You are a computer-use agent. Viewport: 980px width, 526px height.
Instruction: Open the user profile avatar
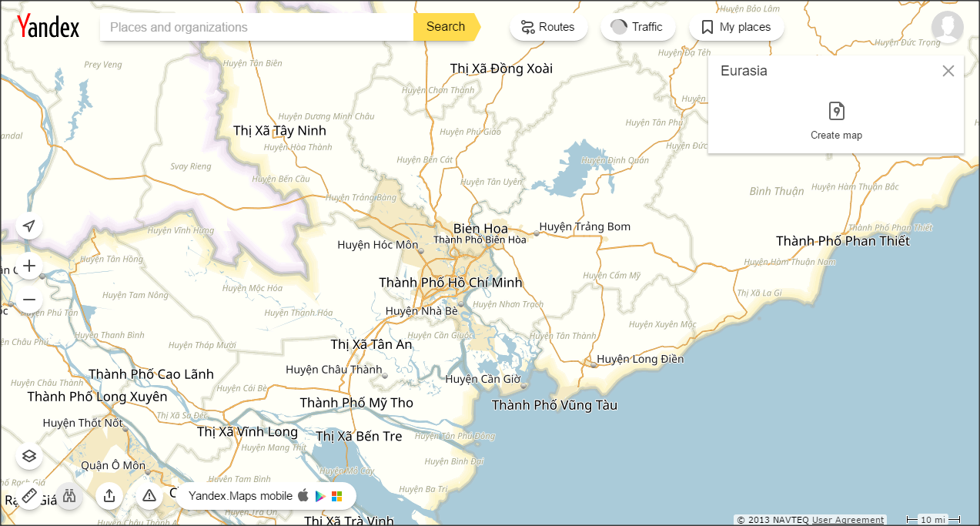947,27
